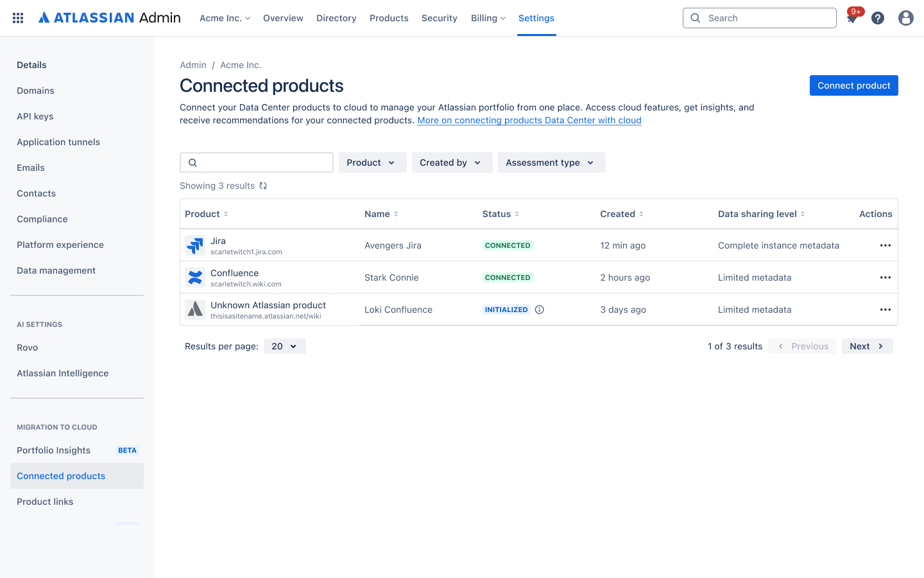Expand the Acme Inc. organization switcher

[x=225, y=18]
